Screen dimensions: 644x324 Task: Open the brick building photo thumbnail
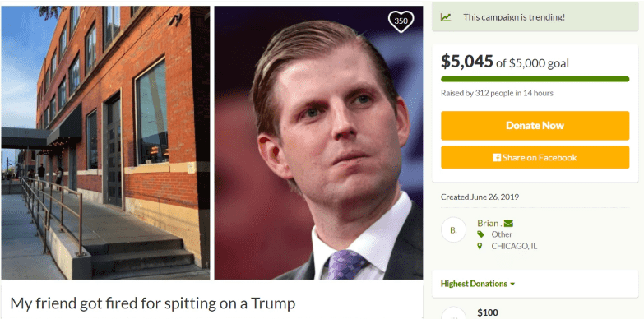point(105,142)
